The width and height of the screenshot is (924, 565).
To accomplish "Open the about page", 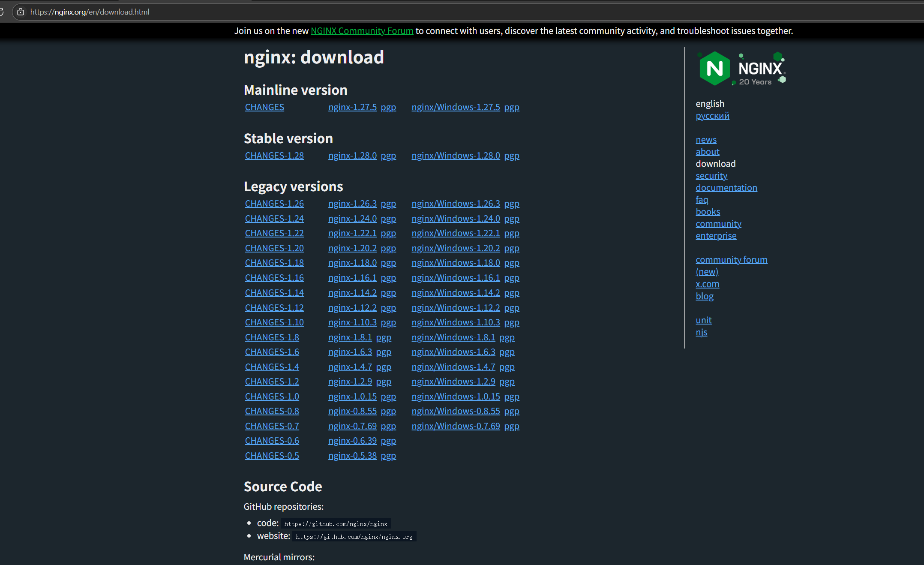I will [x=707, y=152].
